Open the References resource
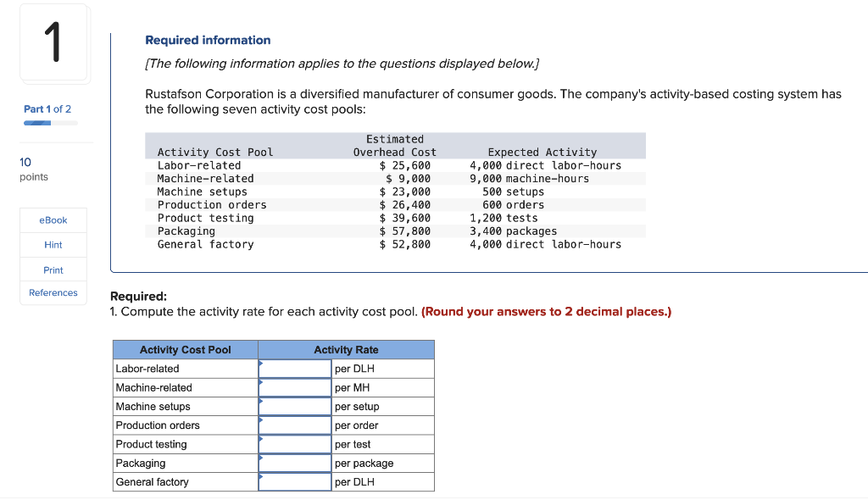This screenshot has height=500, width=868. (53, 292)
